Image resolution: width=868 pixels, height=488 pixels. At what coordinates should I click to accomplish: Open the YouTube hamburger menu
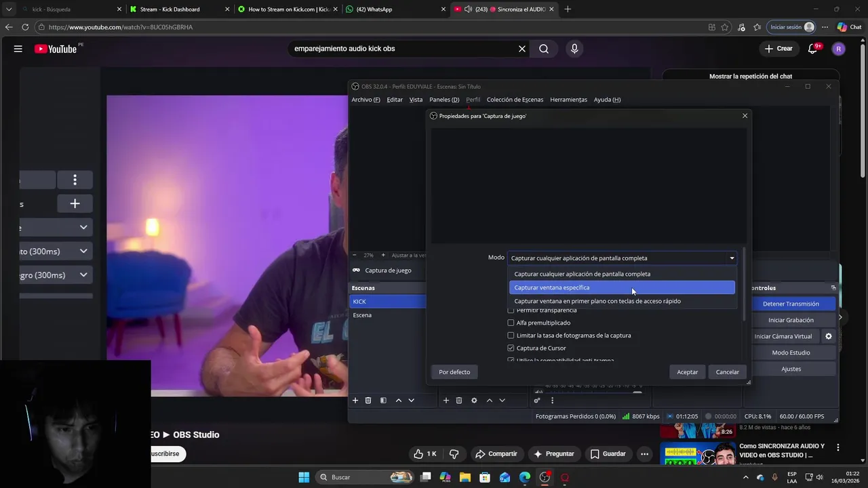(x=18, y=49)
